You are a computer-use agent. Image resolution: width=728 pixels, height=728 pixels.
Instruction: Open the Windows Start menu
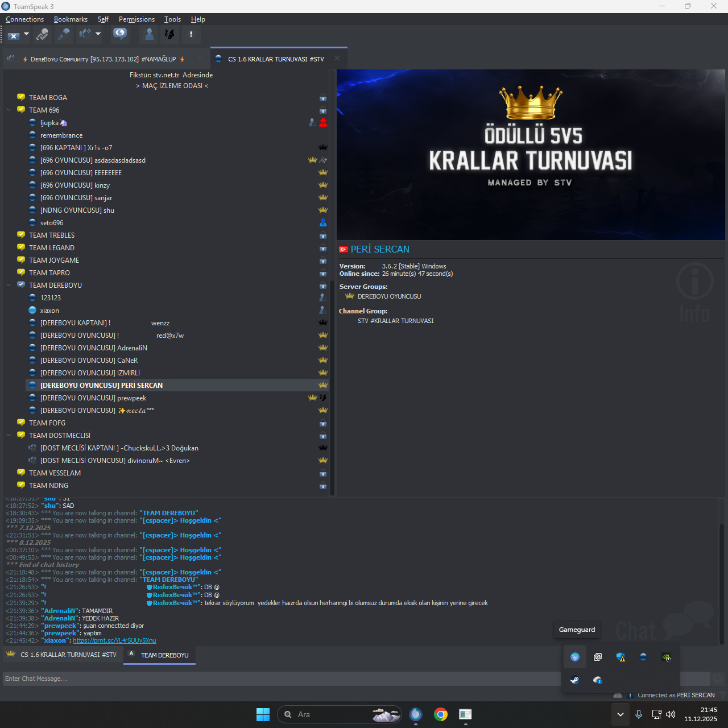point(263,714)
